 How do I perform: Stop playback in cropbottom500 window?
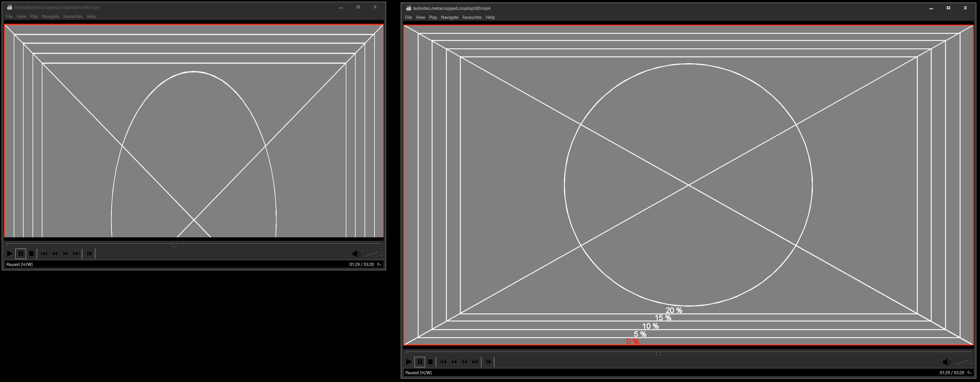tap(32, 254)
